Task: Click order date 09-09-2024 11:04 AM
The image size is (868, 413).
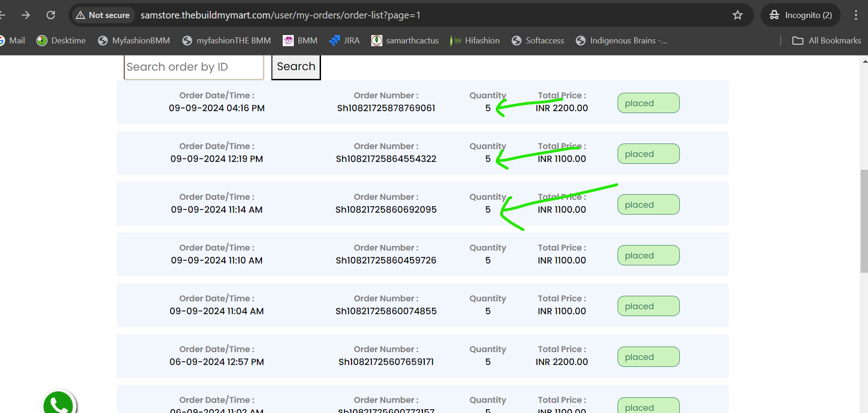Action: (217, 311)
